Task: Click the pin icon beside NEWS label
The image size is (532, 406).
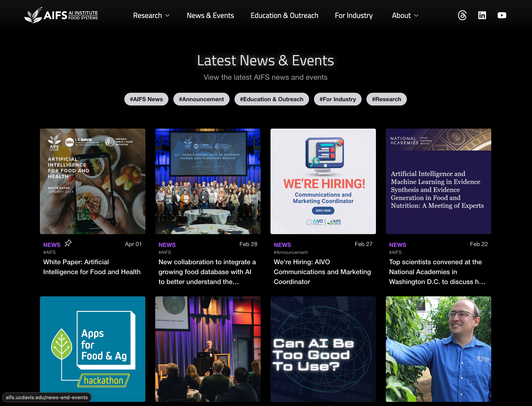Action: pos(68,243)
